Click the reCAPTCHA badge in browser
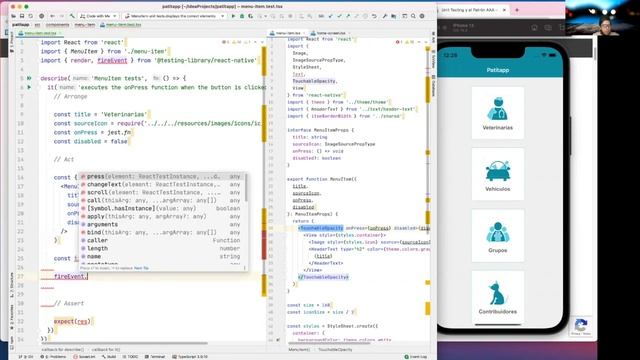Screen dimensions: 640x360 (x=581, y=327)
